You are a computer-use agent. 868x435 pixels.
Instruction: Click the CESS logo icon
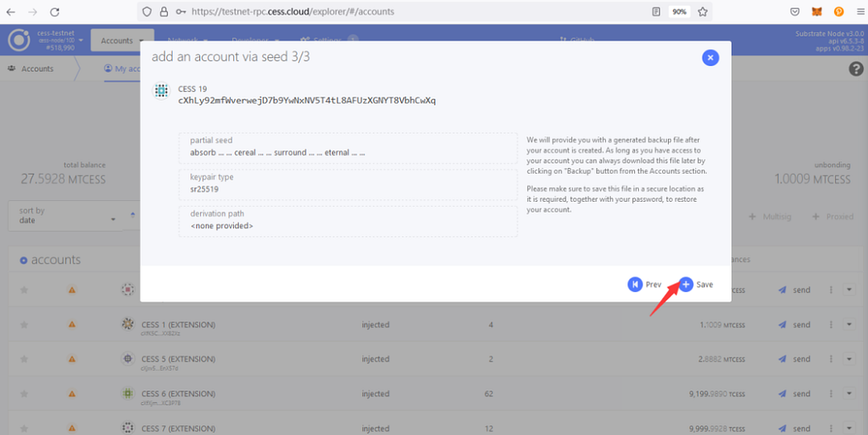[19, 41]
